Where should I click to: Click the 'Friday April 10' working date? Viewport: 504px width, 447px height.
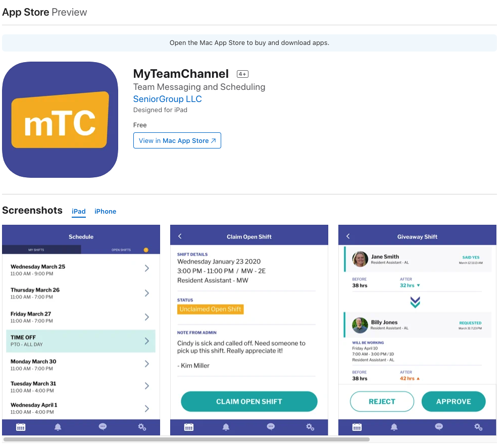click(365, 349)
